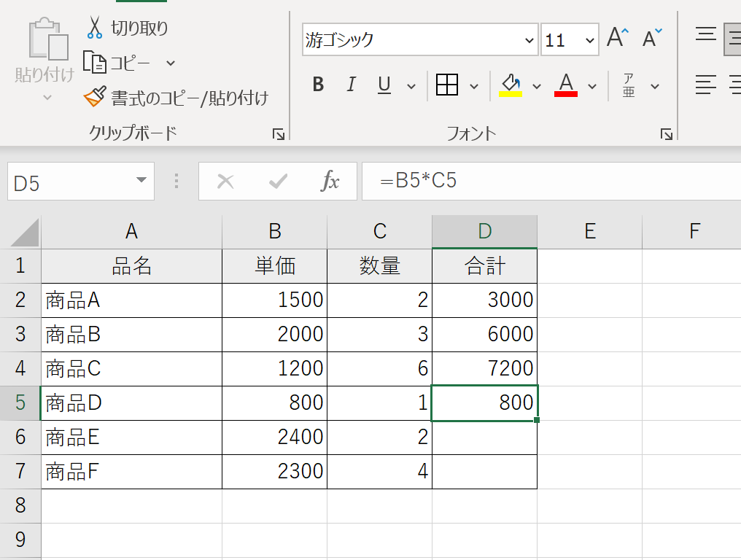Click the Enter checkmark button in formula bar
741x560 pixels.
[278, 182]
